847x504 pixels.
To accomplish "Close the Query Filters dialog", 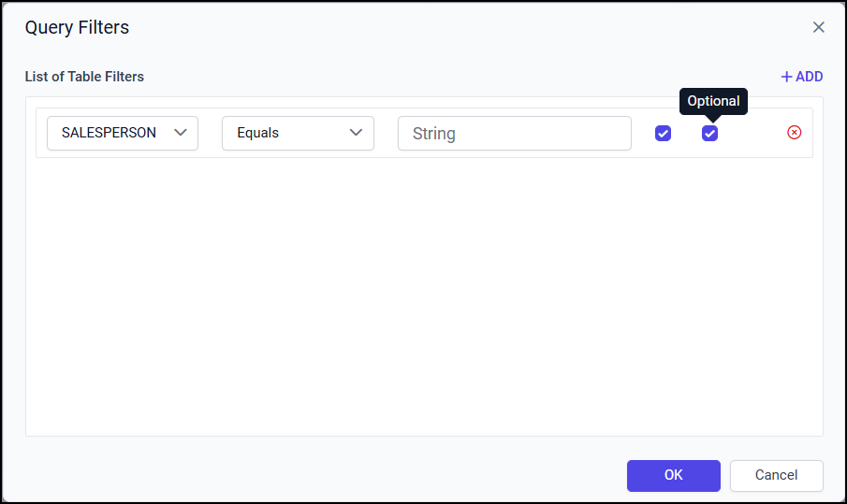I will click(x=819, y=27).
